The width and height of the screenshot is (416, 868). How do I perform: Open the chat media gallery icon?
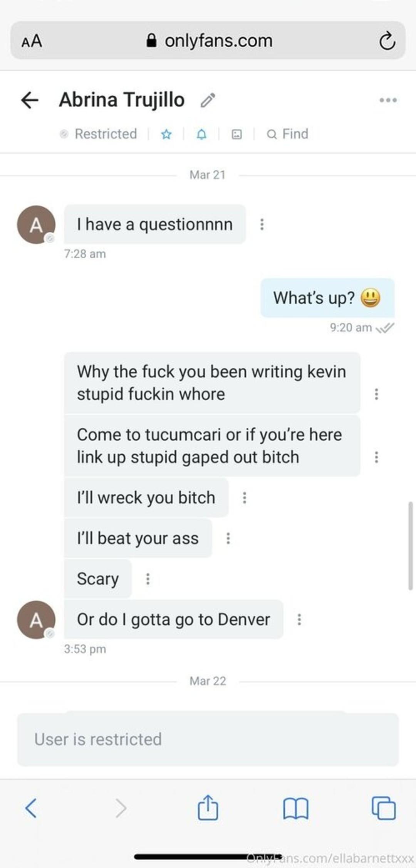coord(237,134)
